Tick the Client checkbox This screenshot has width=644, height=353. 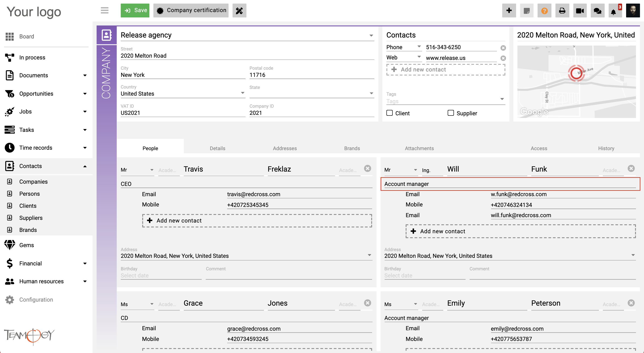(390, 113)
